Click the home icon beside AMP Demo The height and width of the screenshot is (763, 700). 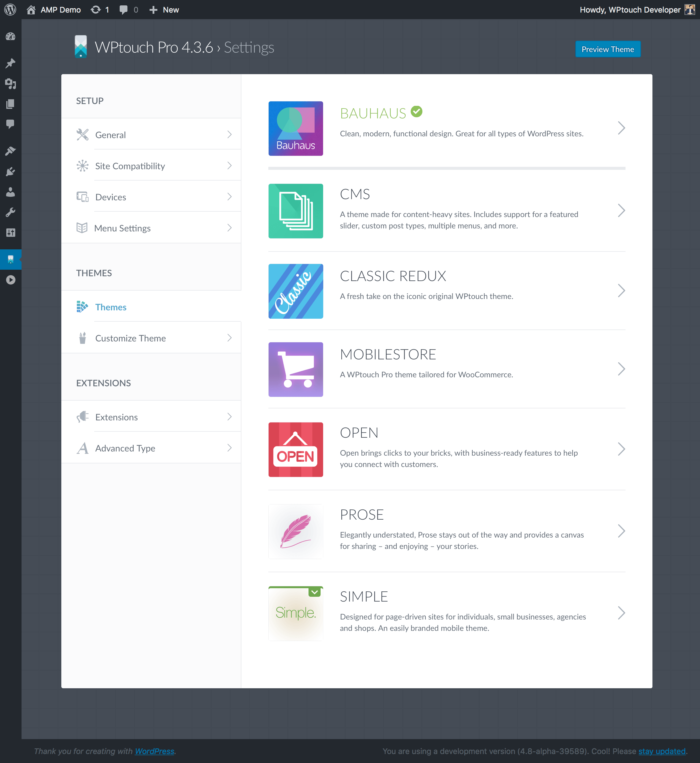[x=31, y=10]
